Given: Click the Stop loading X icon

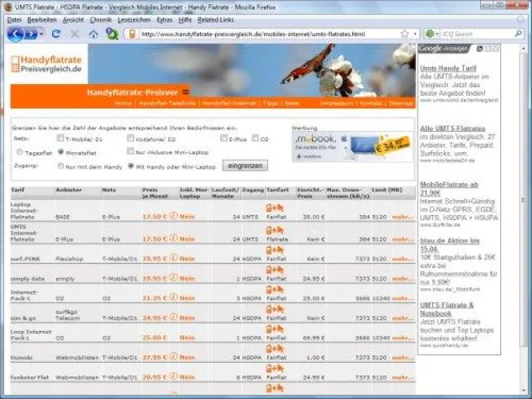Looking at the screenshot, I should click(x=75, y=34).
